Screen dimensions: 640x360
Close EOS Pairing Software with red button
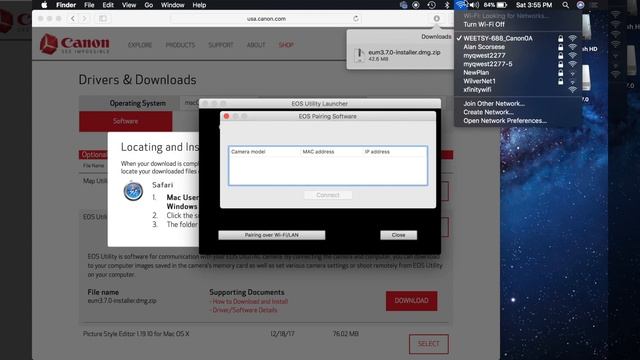(227, 116)
